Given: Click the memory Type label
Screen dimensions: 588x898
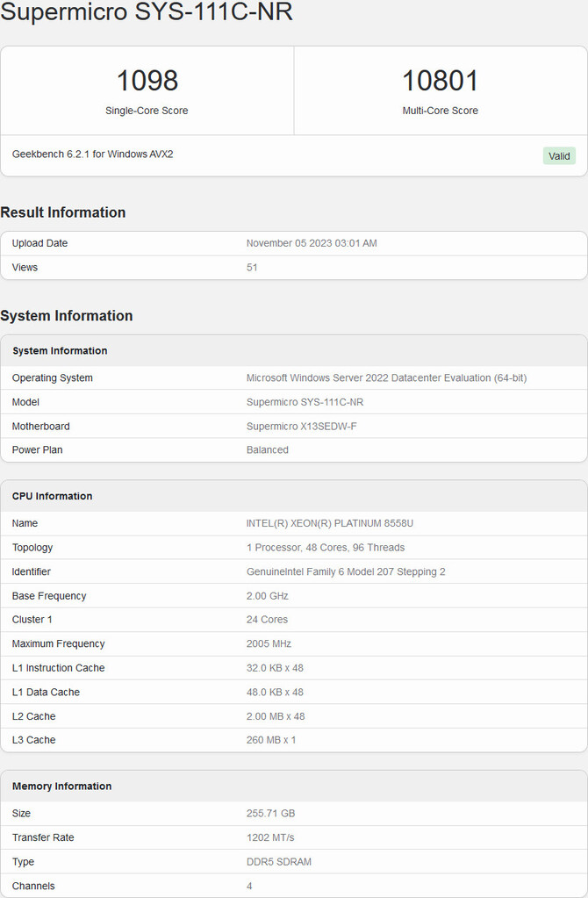Looking at the screenshot, I should pyautogui.click(x=23, y=862).
